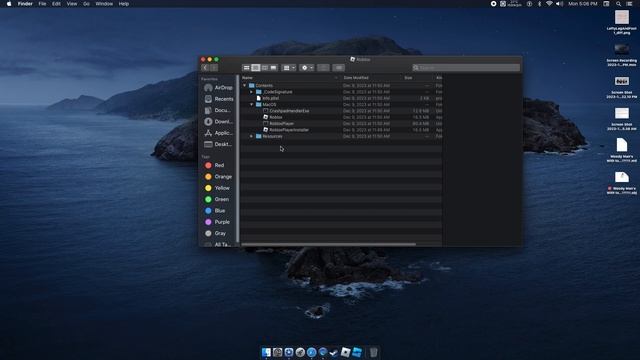Switch Finder to icon view
This screenshot has height=360, width=640.
(247, 68)
